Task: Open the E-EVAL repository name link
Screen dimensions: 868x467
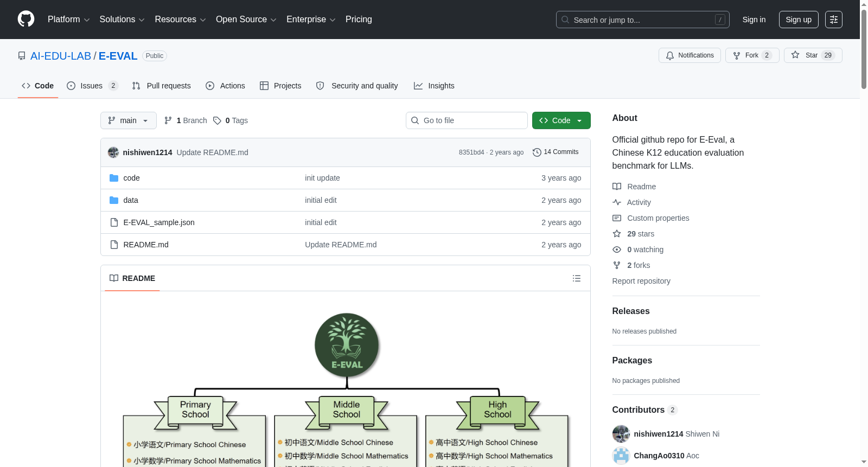Action: click(118, 56)
